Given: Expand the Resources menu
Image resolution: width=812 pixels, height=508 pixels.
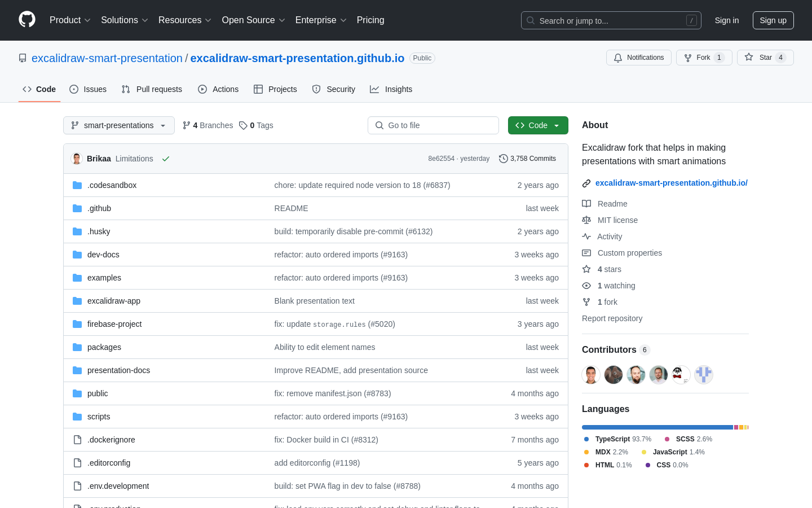Looking at the screenshot, I should click(185, 20).
